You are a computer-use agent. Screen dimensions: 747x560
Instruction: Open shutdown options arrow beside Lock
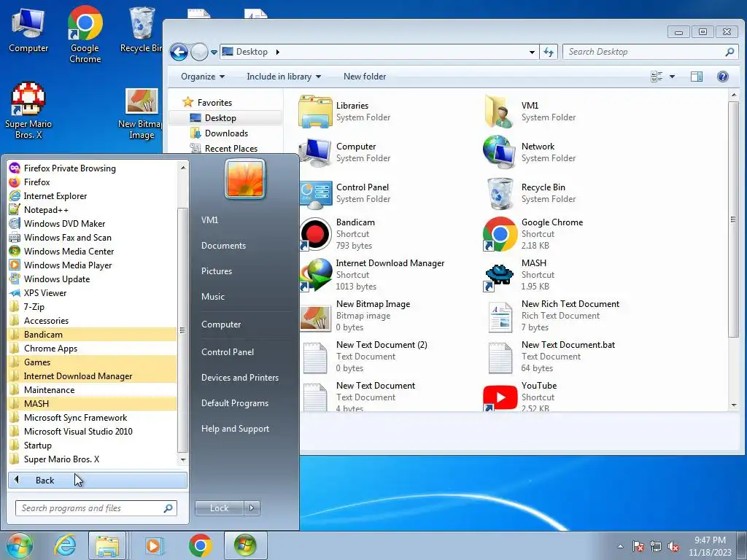(x=252, y=508)
